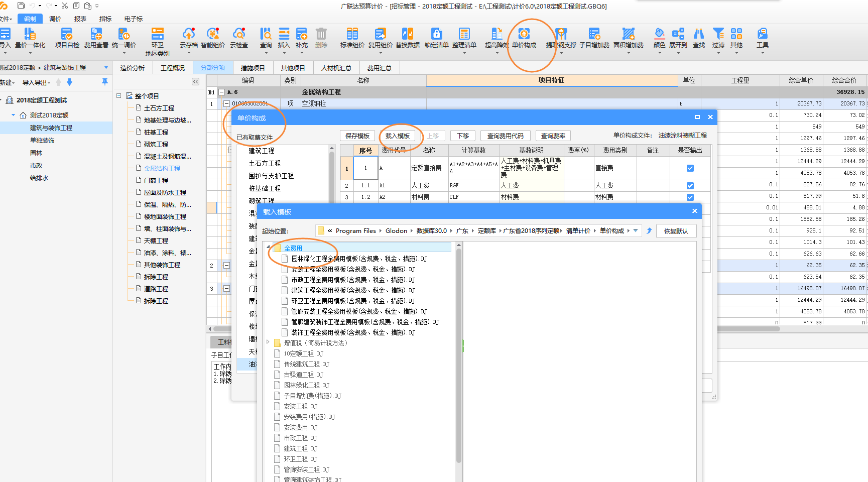
Task: Select 土石方工程 in 已有取费文件 list
Action: pos(265,163)
